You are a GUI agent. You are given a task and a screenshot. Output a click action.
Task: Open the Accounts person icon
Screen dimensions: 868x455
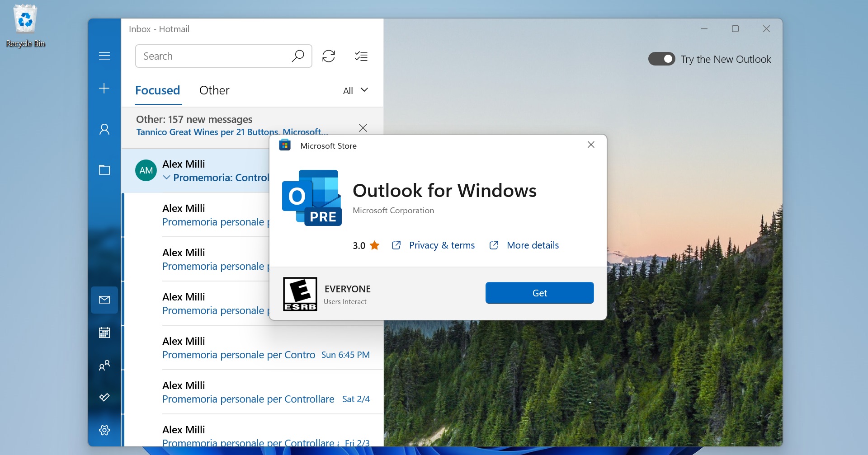coord(104,129)
